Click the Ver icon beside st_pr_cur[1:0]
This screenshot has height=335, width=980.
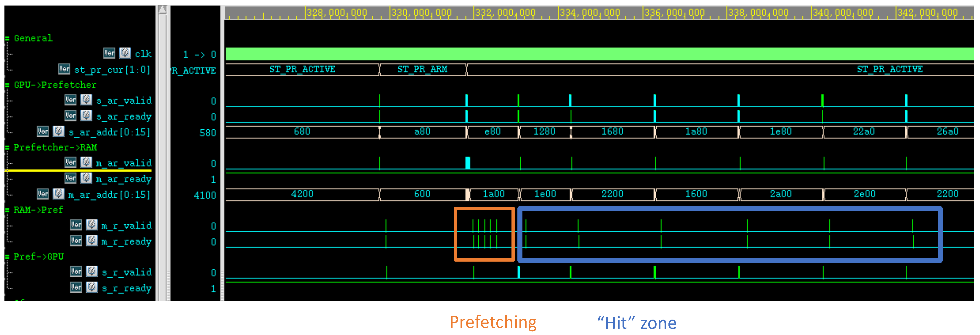pos(64,69)
